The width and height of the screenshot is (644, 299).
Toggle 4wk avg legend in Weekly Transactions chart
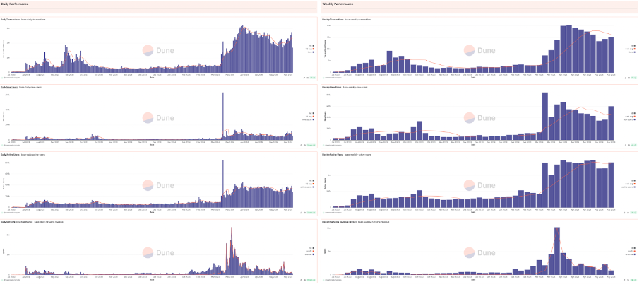point(631,49)
